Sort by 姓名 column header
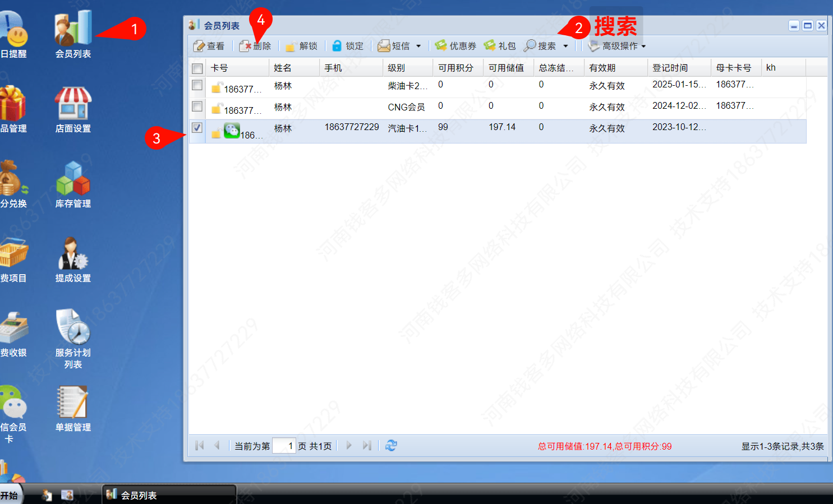The height and width of the screenshot is (504, 833). point(294,68)
